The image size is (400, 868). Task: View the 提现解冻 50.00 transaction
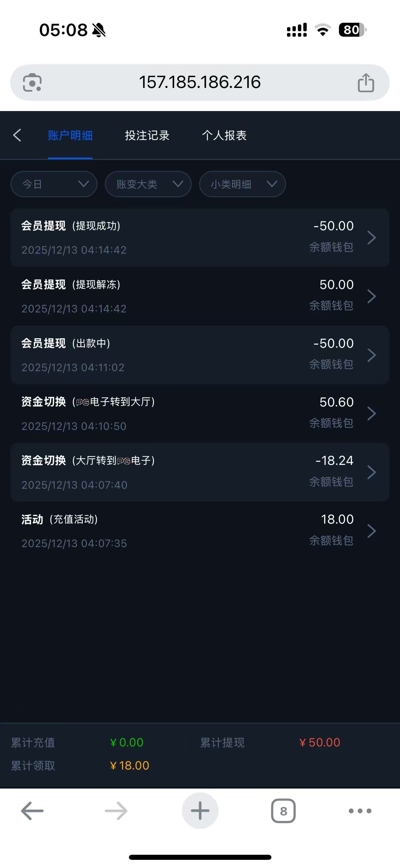point(200,296)
